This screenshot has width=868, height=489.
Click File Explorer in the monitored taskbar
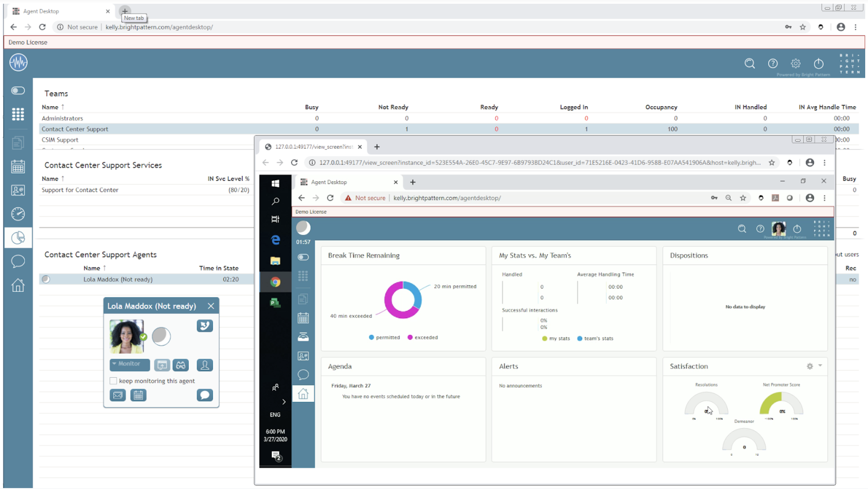point(276,261)
